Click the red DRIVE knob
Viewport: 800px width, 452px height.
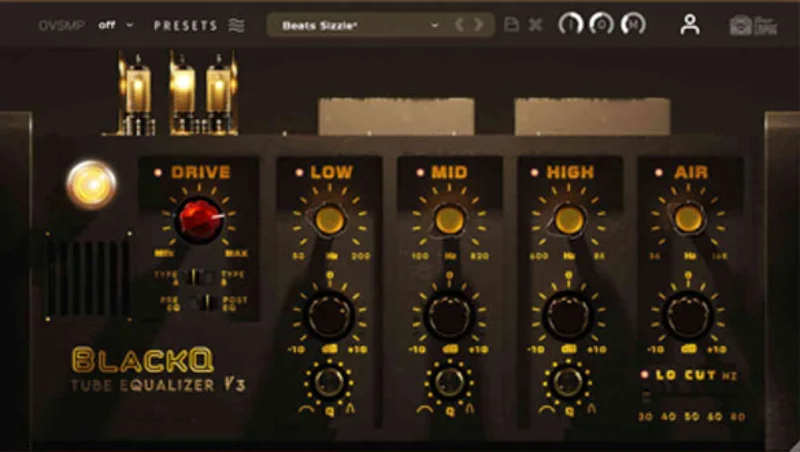[x=199, y=220]
